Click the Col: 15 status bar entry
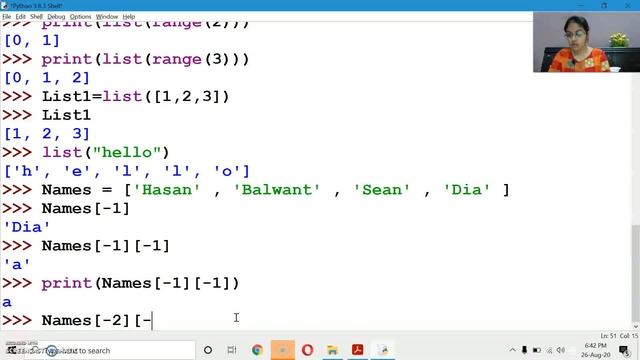Viewport: 640px width, 360px height. (629, 336)
